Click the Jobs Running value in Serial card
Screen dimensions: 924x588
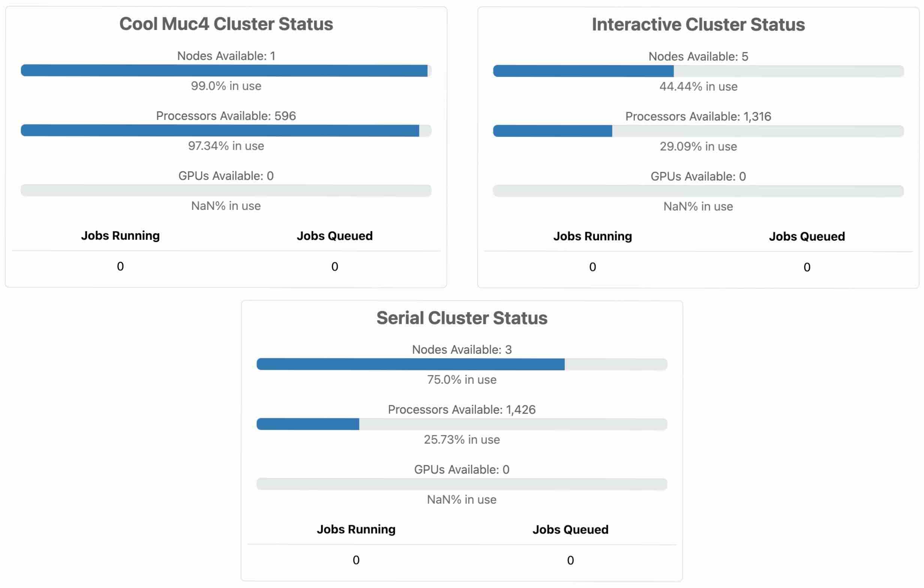click(356, 560)
